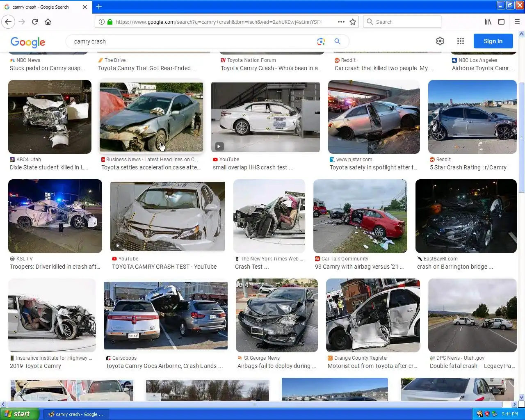Click the scrollbar up arrow
The width and height of the screenshot is (525, 420).
522,34
